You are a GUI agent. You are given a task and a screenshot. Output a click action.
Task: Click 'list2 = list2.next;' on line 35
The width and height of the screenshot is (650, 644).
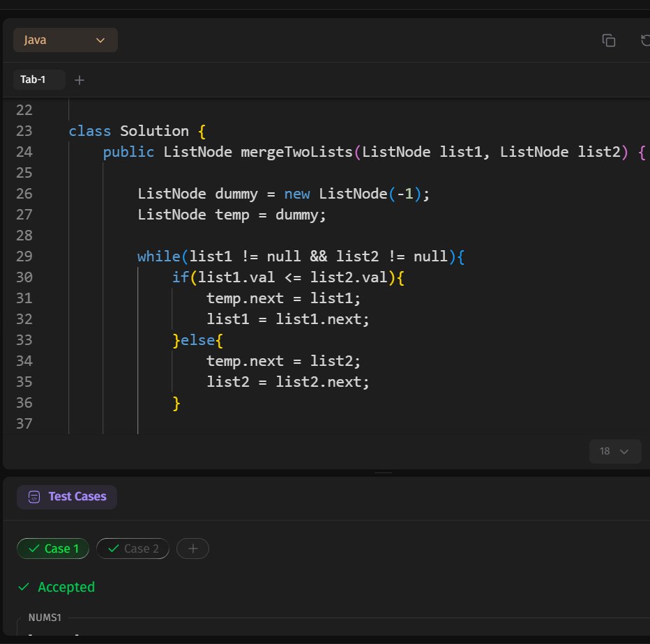click(288, 382)
